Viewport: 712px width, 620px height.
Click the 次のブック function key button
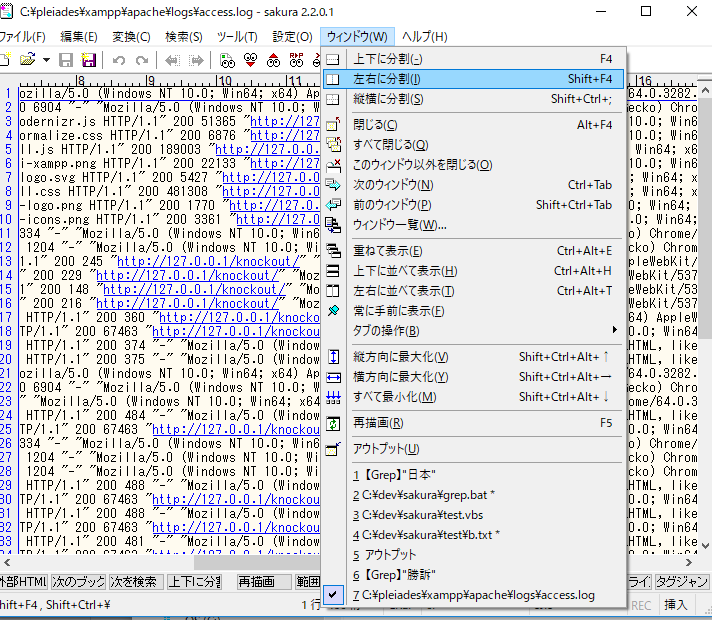click(78, 582)
